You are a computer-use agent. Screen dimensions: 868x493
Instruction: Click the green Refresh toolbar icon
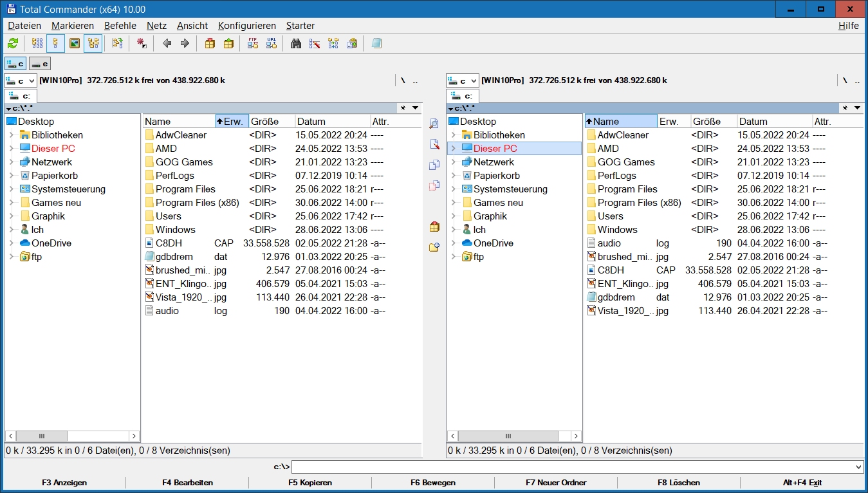(x=13, y=44)
